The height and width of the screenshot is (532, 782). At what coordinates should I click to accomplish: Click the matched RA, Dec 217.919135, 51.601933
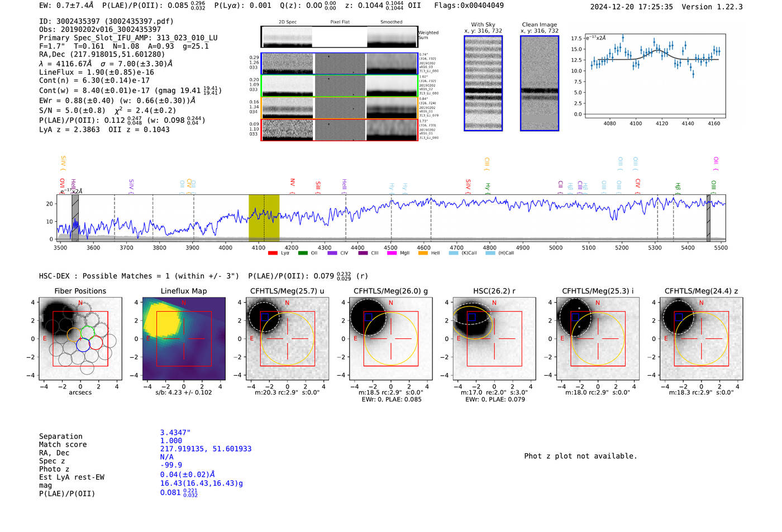pos(206,449)
